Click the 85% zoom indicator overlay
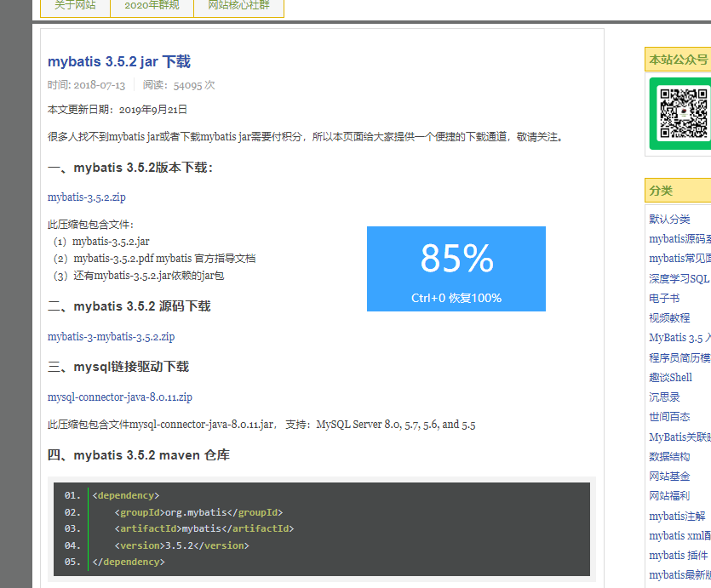The height and width of the screenshot is (588, 711). click(456, 268)
